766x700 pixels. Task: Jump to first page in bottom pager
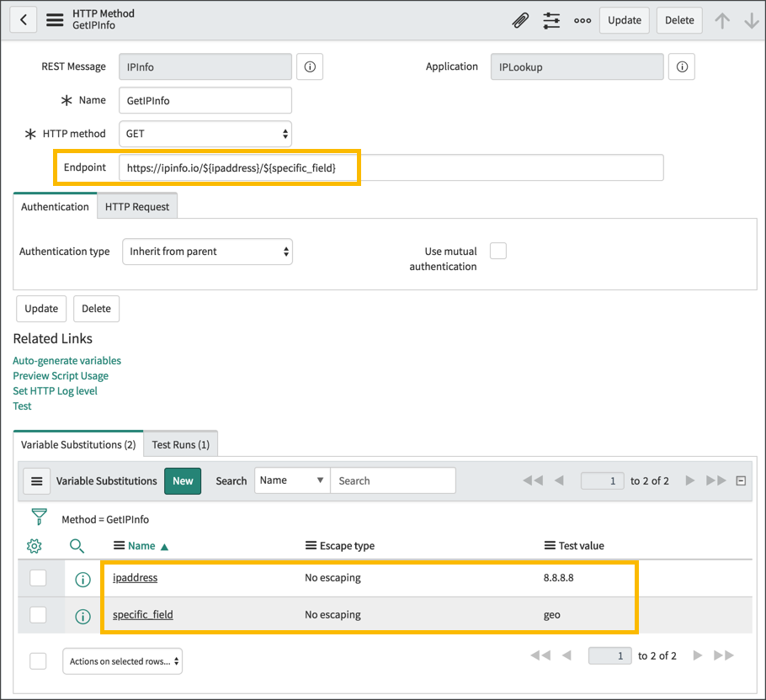click(540, 655)
